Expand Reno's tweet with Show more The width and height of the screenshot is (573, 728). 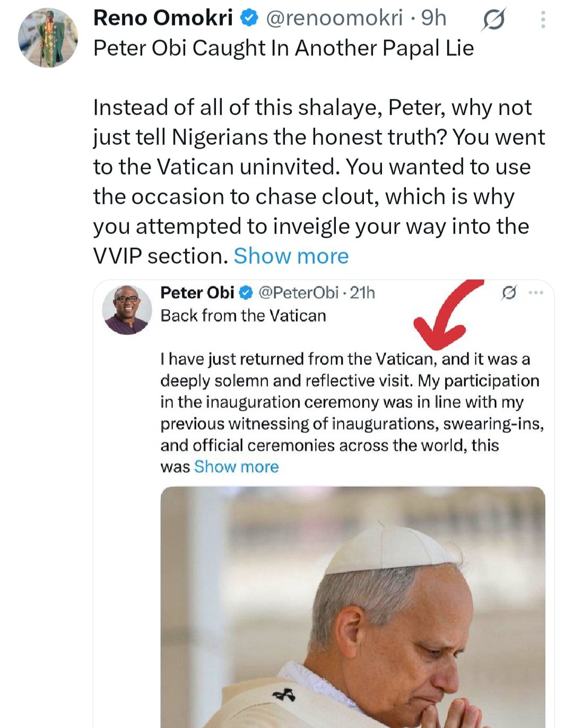pos(291,256)
